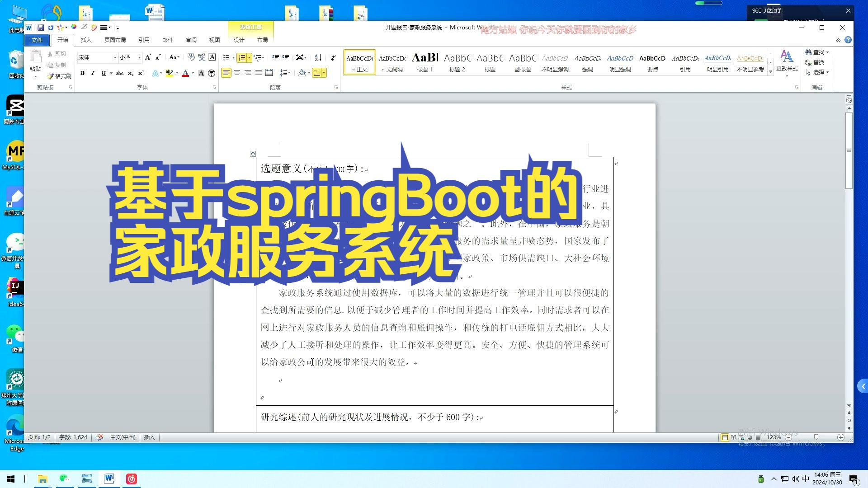Open the phonetic guide (wén) tool

(202, 57)
